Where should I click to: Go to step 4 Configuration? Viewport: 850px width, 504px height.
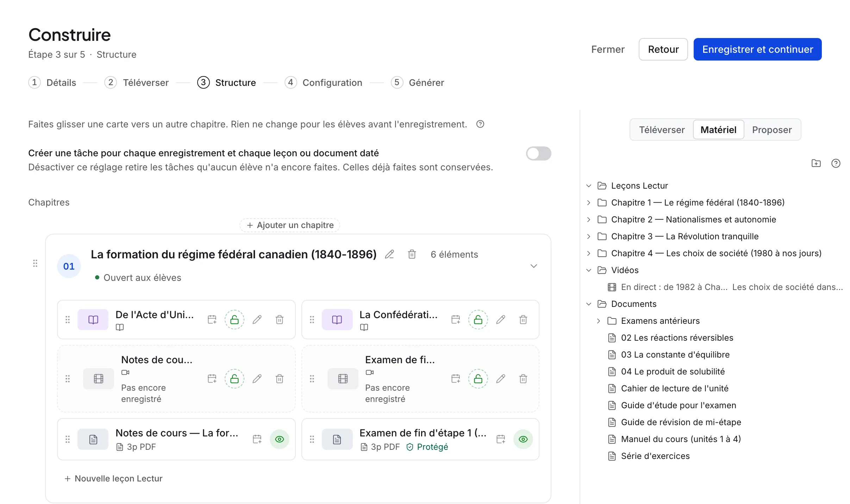pyautogui.click(x=324, y=83)
